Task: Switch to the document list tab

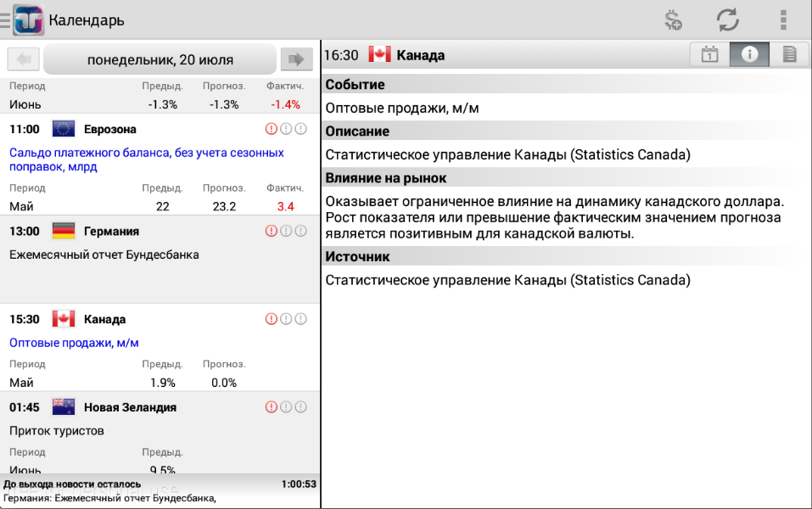Action: click(x=789, y=54)
